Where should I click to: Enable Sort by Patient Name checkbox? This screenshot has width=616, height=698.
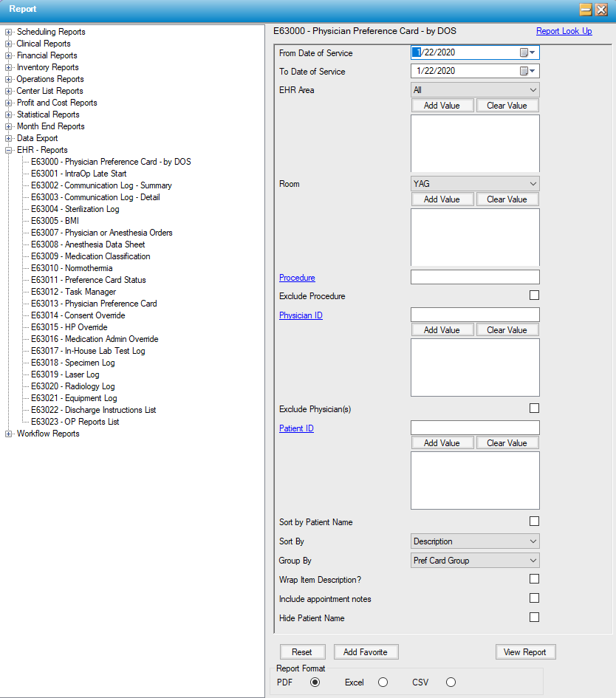534,521
